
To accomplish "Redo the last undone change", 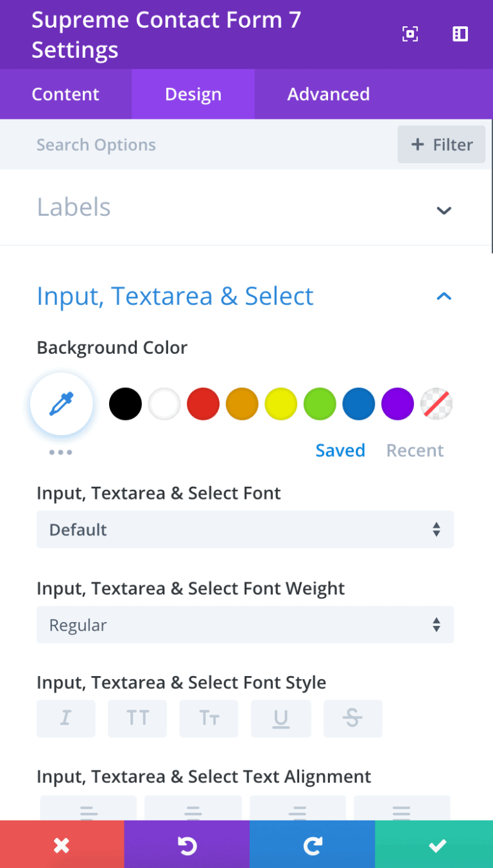I will coord(311,844).
